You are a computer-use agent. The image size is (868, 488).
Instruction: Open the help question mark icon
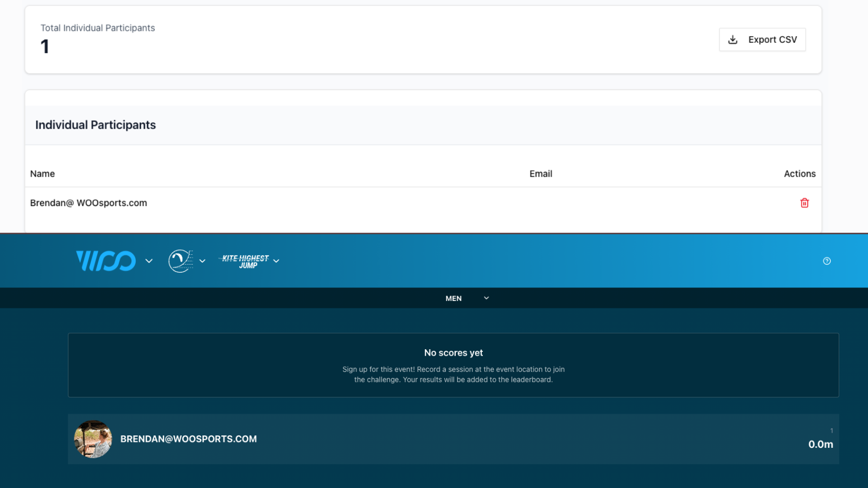click(x=827, y=261)
